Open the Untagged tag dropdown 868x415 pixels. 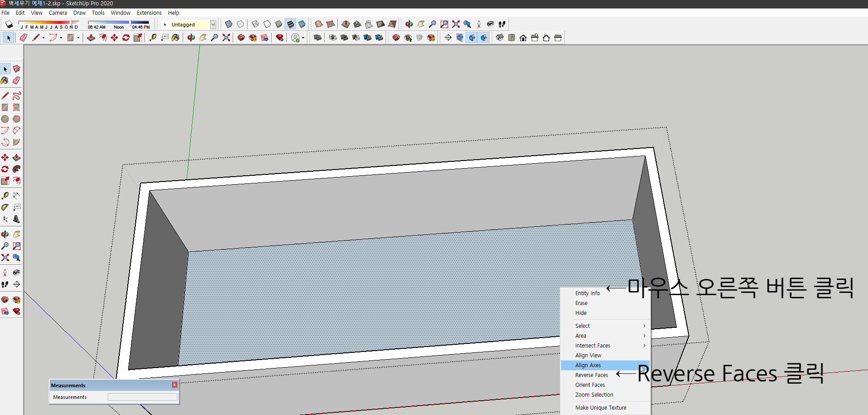[x=213, y=25]
